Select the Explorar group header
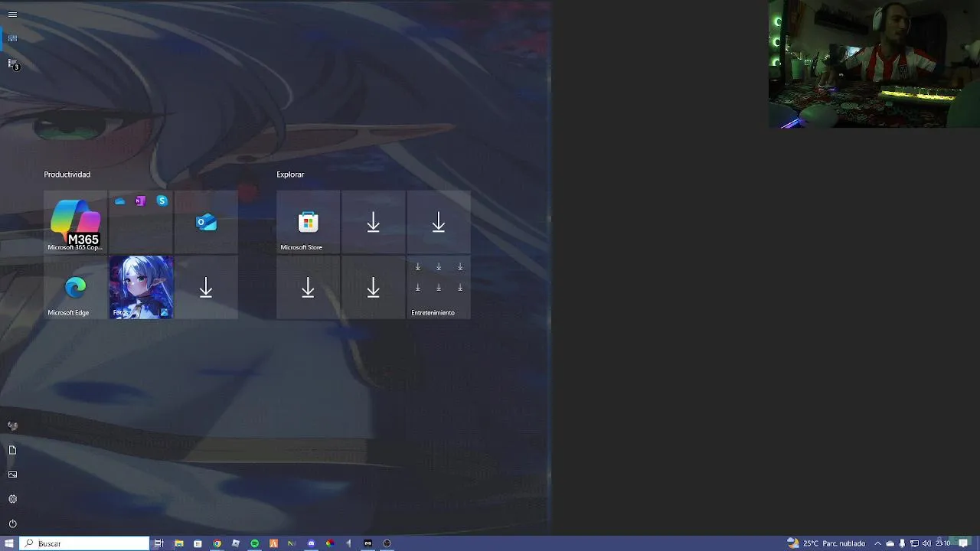The width and height of the screenshot is (980, 551). click(x=290, y=174)
